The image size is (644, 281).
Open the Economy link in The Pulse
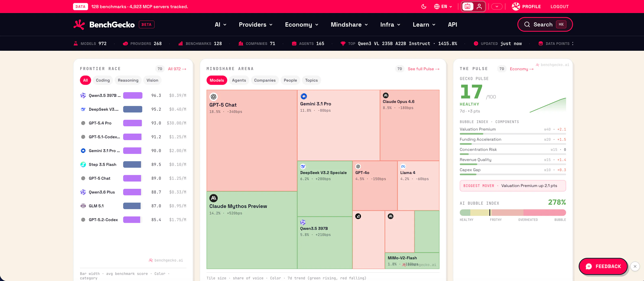tap(521, 69)
